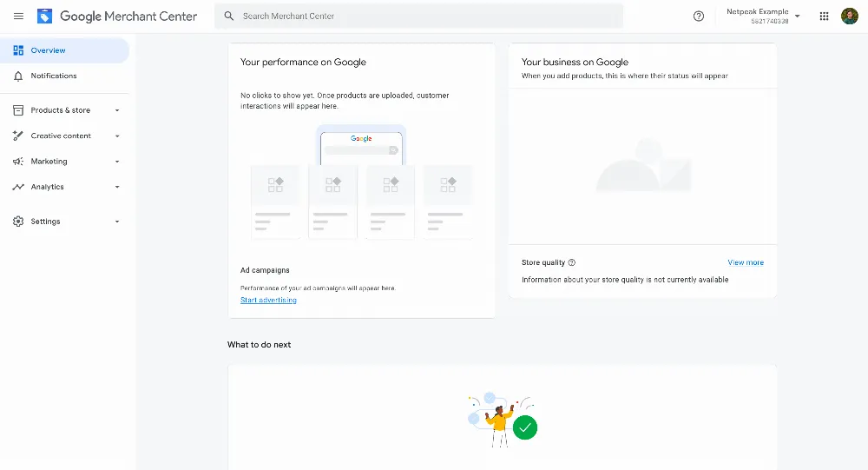Click the Overview dashboard icon
The height and width of the screenshot is (470, 868).
coord(18,50)
